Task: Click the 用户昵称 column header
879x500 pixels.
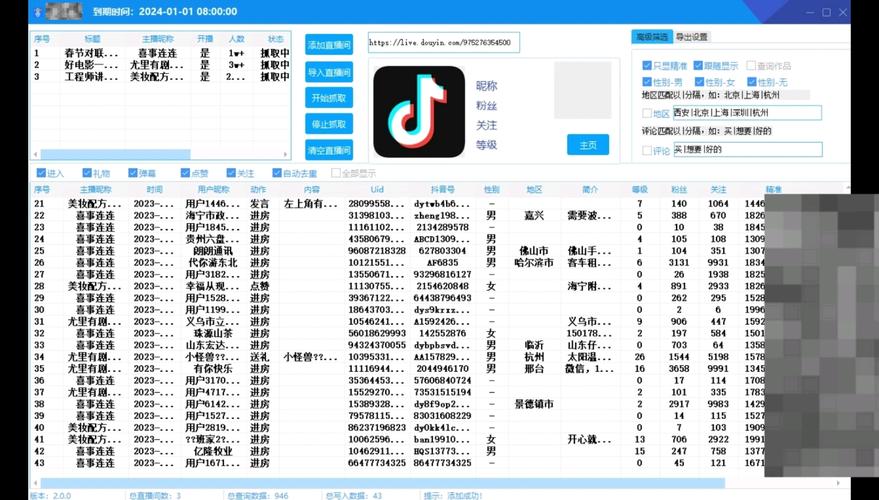Action: [213, 189]
